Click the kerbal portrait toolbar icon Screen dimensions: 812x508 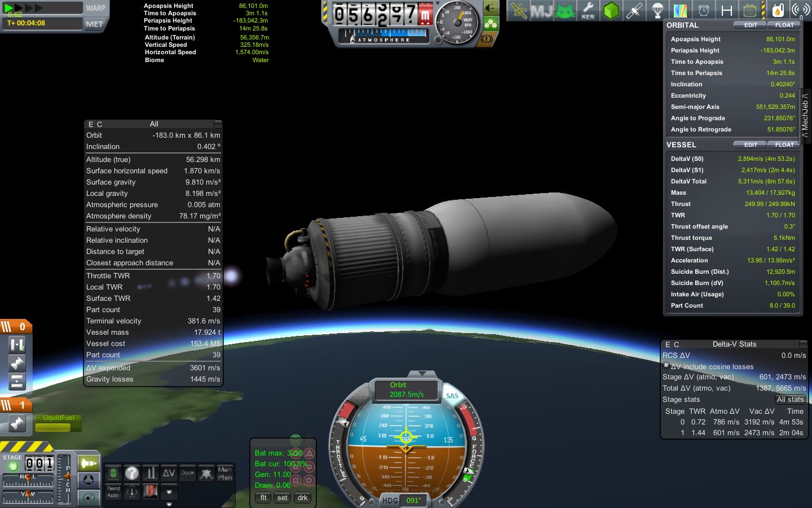click(151, 492)
